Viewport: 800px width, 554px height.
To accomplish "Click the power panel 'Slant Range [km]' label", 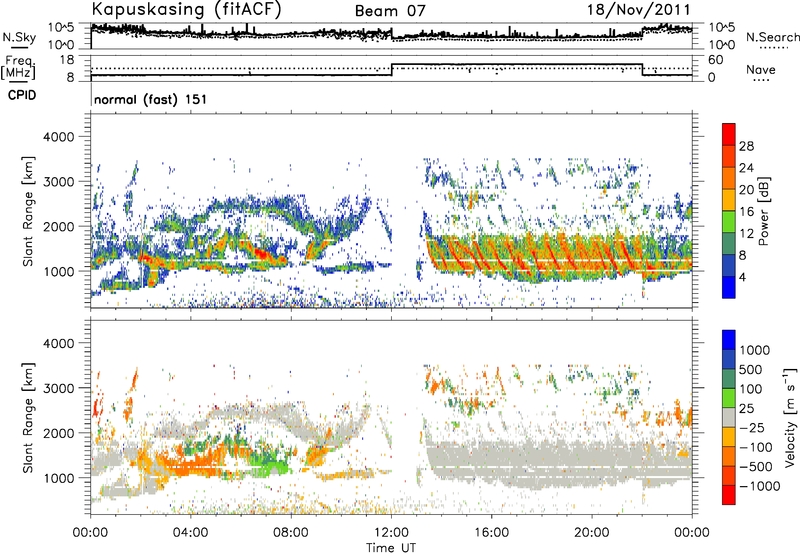I will click(29, 211).
